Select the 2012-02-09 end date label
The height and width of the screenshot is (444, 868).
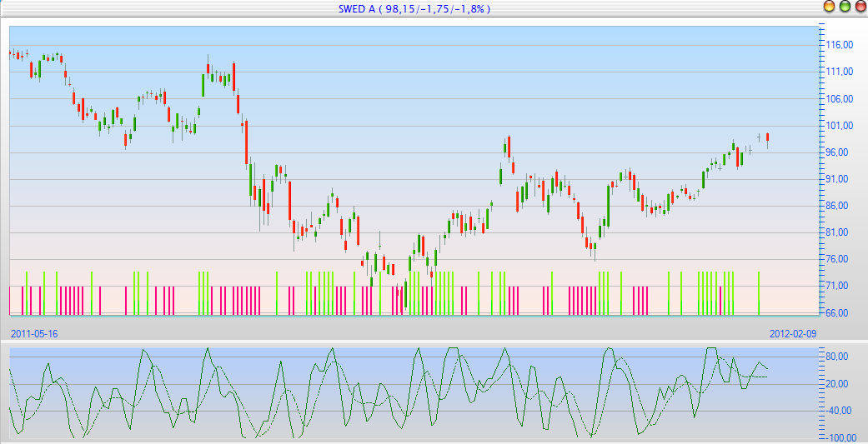(x=793, y=333)
